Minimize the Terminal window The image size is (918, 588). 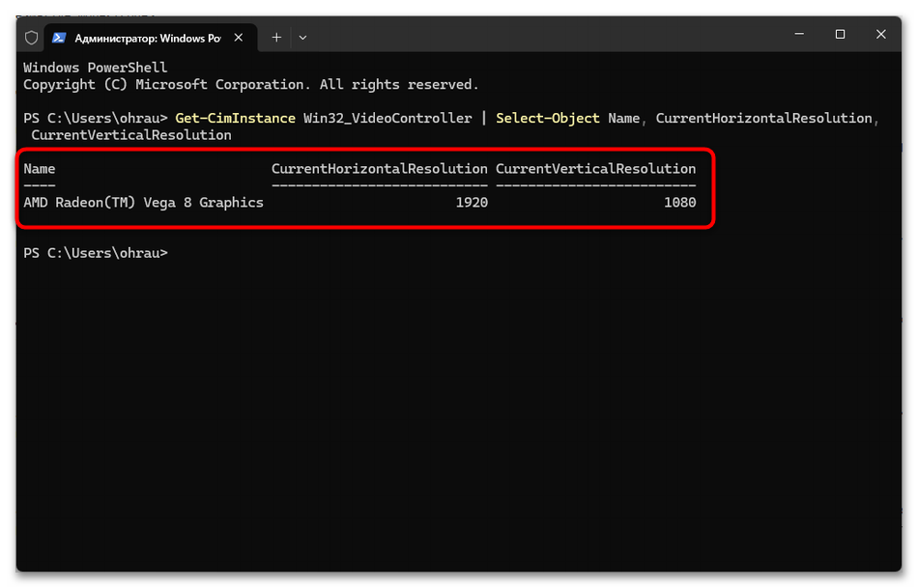tap(799, 34)
